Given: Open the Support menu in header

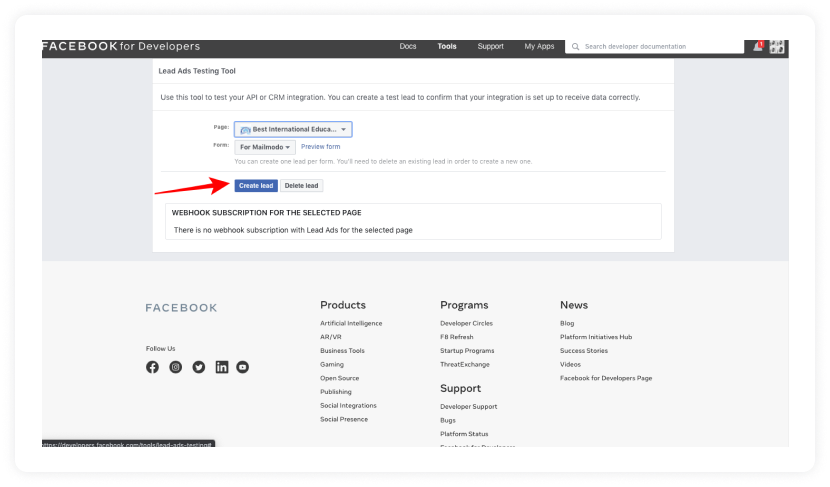Looking at the screenshot, I should (491, 47).
